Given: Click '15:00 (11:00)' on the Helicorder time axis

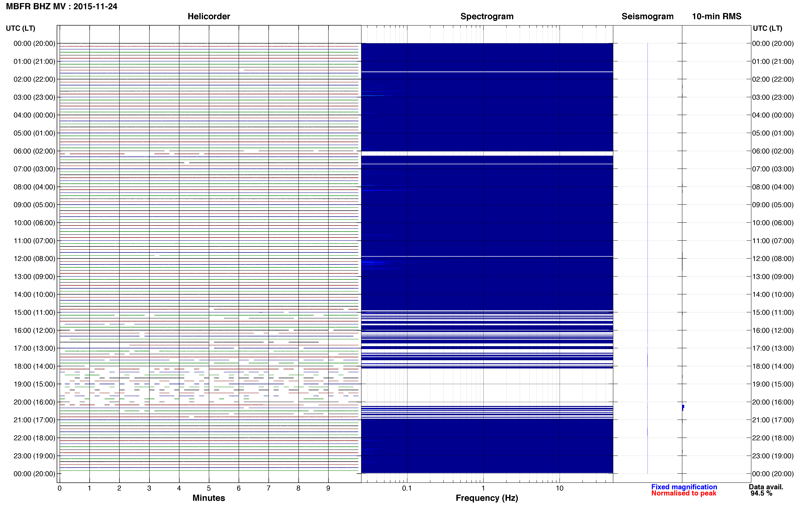Looking at the screenshot, I should [34, 312].
